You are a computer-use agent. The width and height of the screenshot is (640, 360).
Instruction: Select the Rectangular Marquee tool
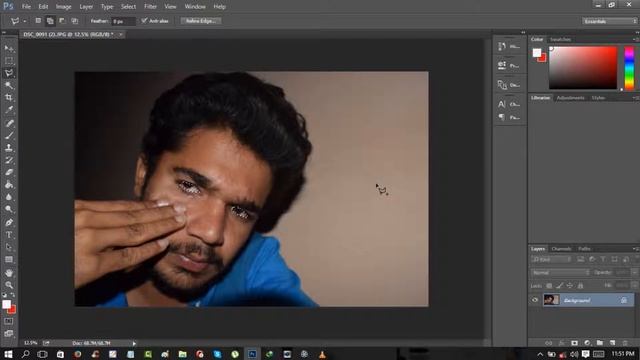click(x=9, y=61)
